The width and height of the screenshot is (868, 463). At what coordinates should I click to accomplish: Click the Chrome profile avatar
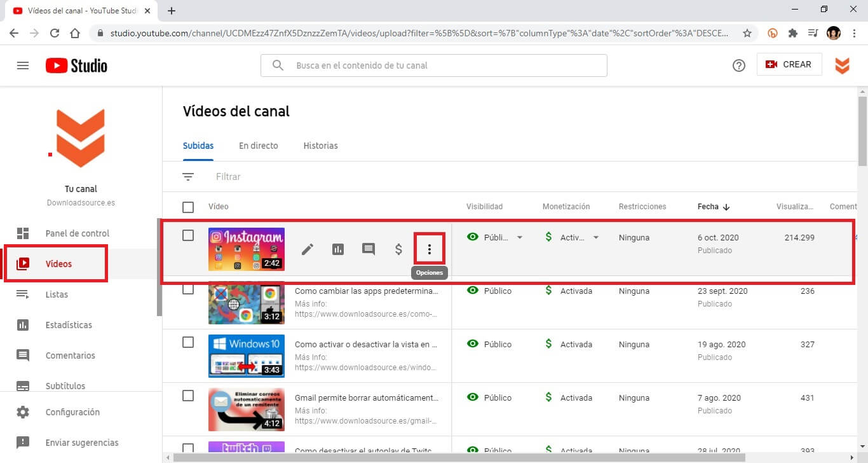point(833,33)
